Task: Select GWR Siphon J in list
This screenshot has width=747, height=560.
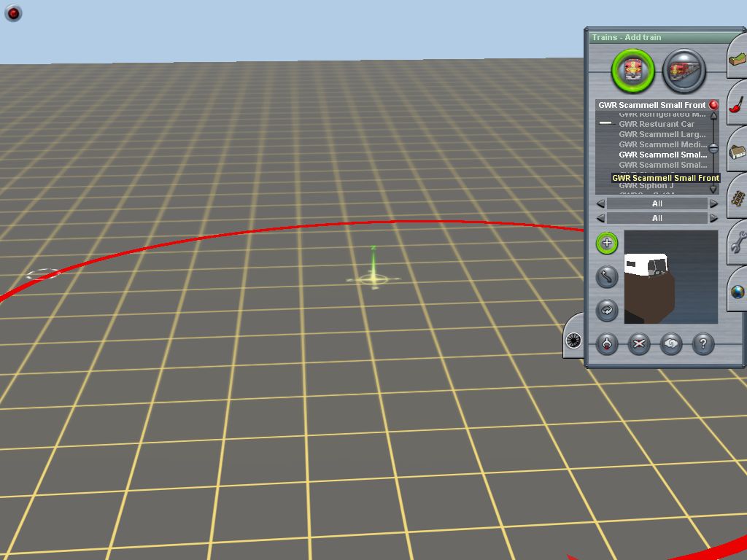Action: (646, 186)
